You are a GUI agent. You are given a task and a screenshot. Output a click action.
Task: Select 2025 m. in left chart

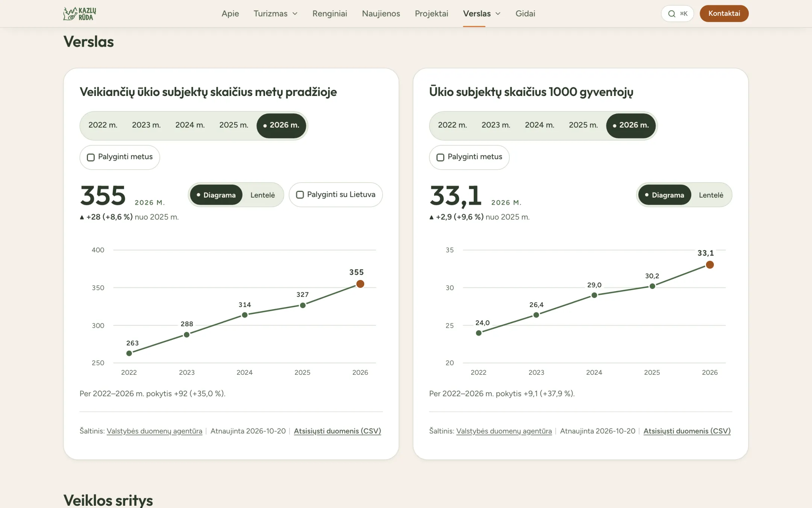click(234, 125)
